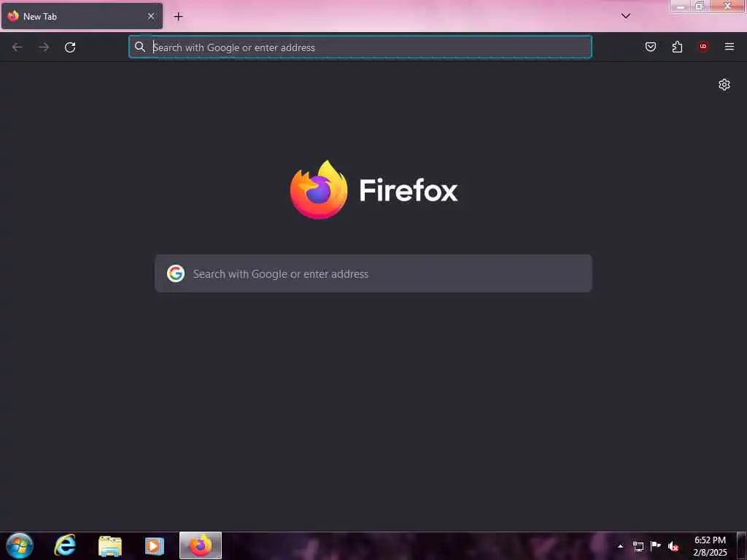Open Windows Explorer folder from taskbar
This screenshot has width=747, height=560.
pyautogui.click(x=110, y=545)
